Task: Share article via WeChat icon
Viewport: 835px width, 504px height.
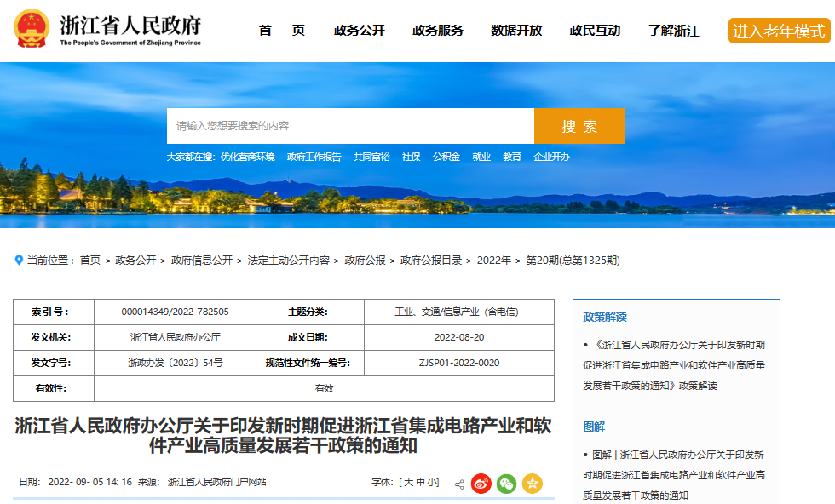Action: [506, 484]
